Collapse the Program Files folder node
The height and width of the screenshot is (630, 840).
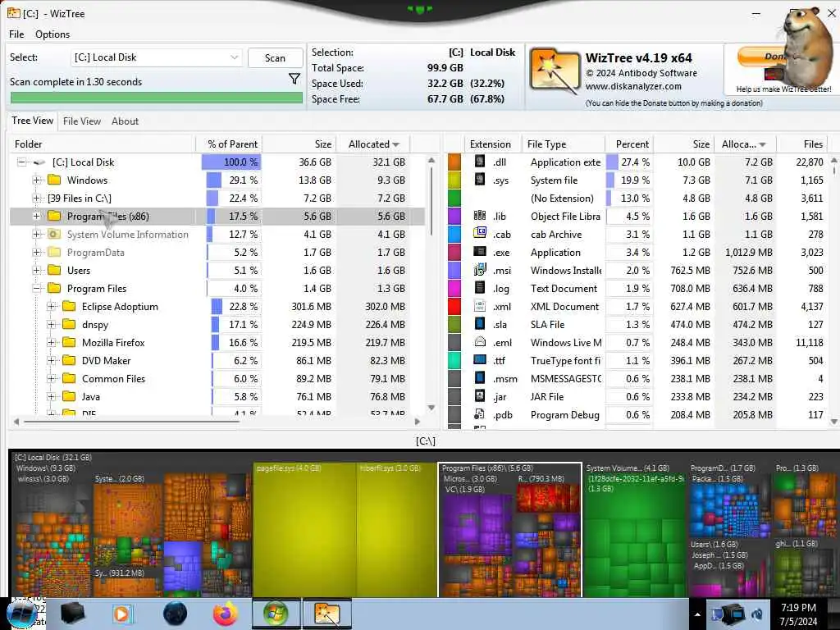point(36,288)
